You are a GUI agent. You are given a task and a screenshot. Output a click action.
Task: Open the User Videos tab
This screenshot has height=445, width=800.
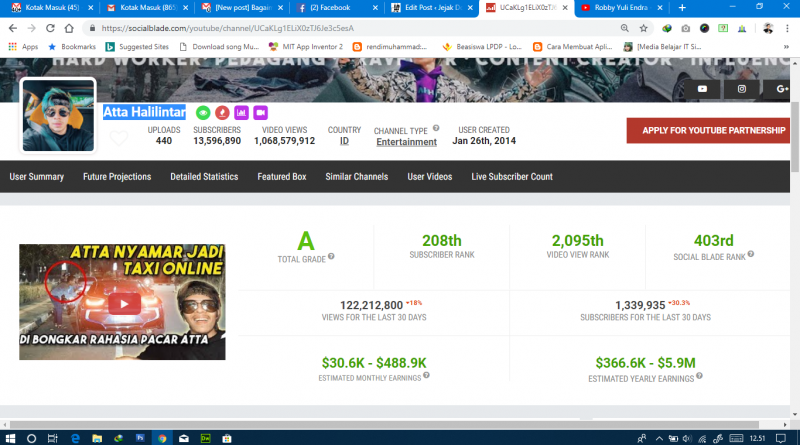[x=430, y=177]
